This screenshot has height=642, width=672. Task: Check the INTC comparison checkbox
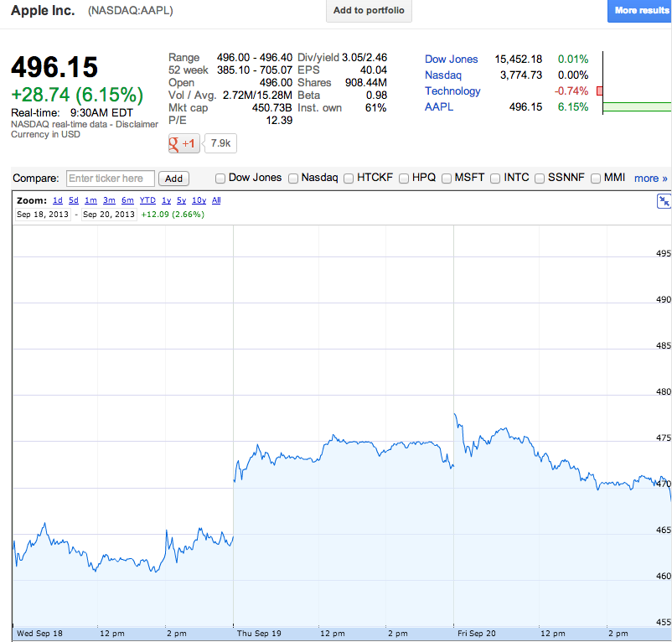click(x=495, y=179)
